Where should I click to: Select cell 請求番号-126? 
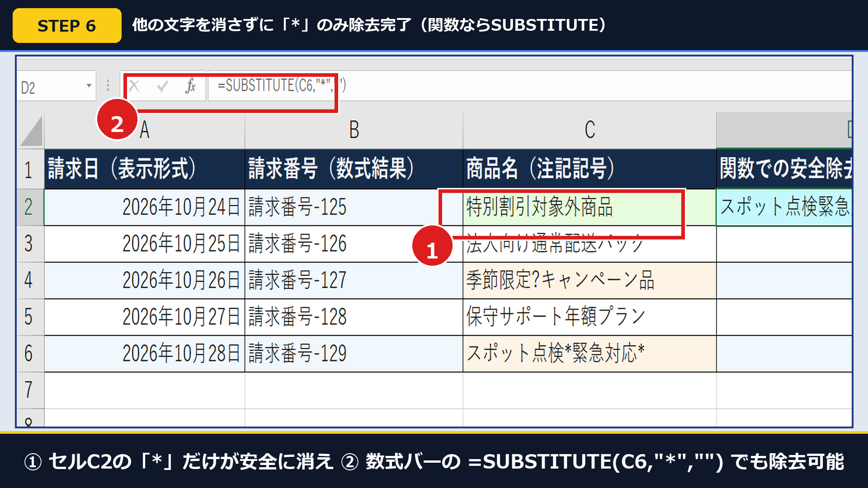pos(354,244)
